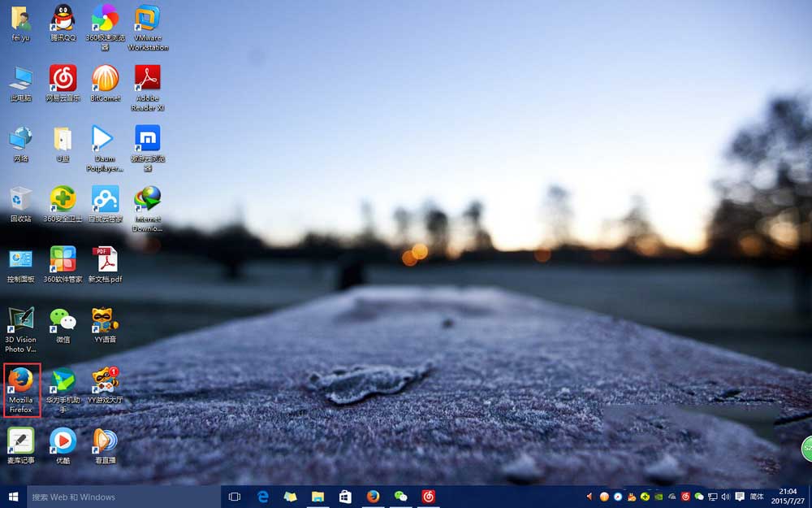This screenshot has width=812, height=508.
Task: Open Task View on the taskbar
Action: point(234,497)
